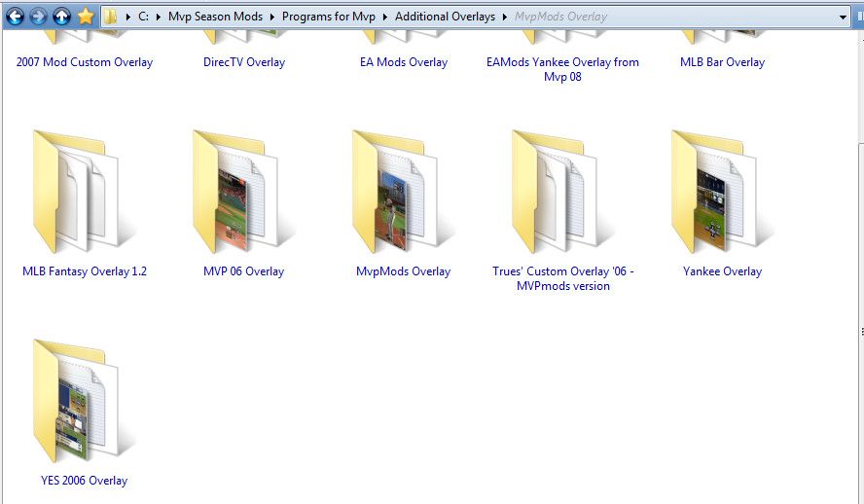Click Trues' Custom Overlay '06 - MVPmods version name
The image size is (864, 504).
[562, 278]
